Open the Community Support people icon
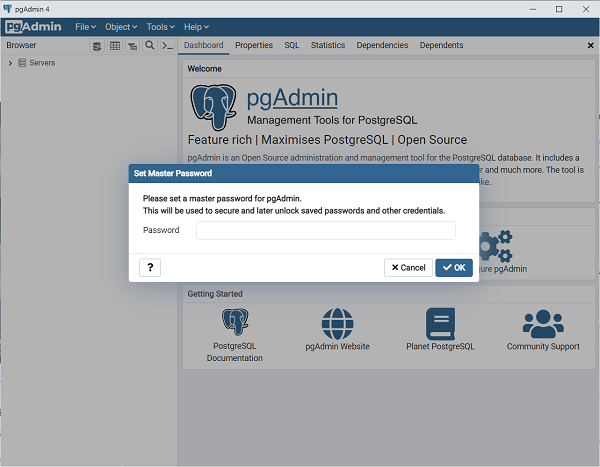The height and width of the screenshot is (467, 600). [543, 324]
